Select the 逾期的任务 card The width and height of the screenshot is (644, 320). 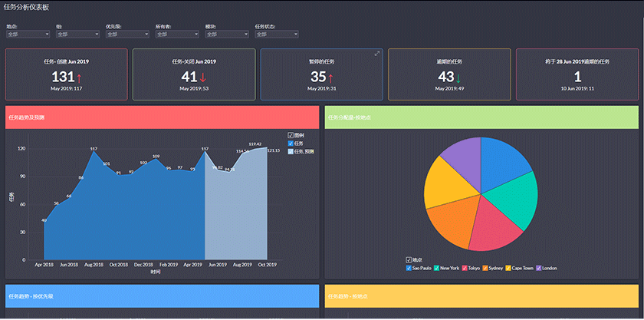(x=449, y=74)
